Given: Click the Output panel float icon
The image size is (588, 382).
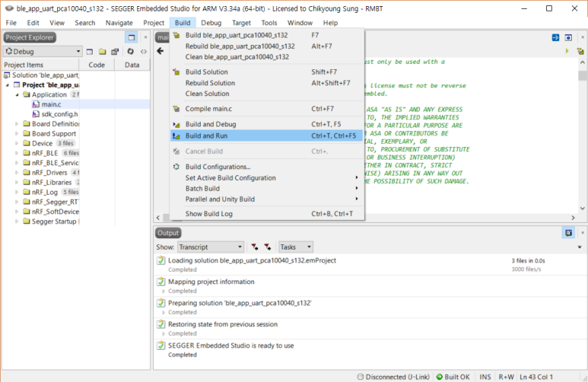Looking at the screenshot, I should (568, 233).
